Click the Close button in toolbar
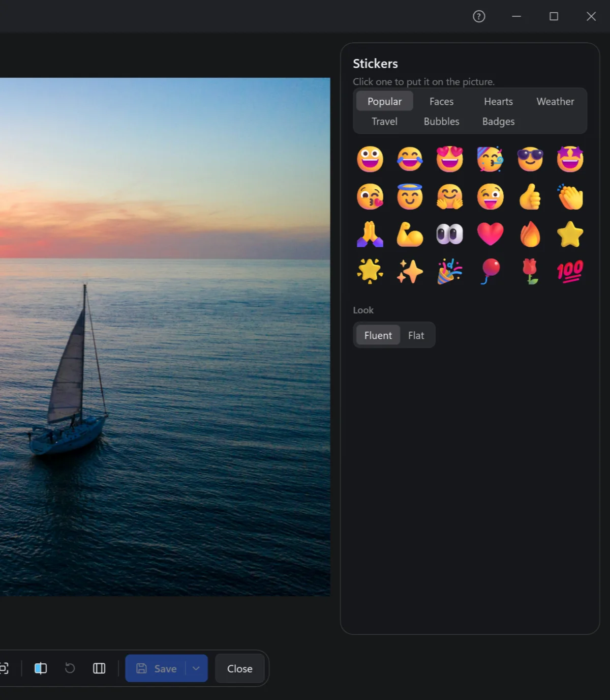This screenshot has height=700, width=610. tap(239, 668)
